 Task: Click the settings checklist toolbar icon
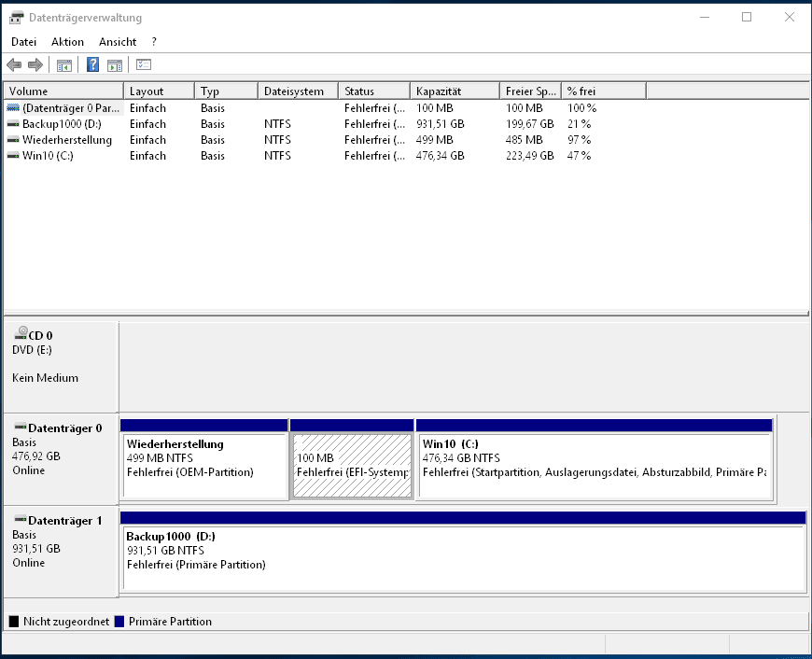[144, 64]
